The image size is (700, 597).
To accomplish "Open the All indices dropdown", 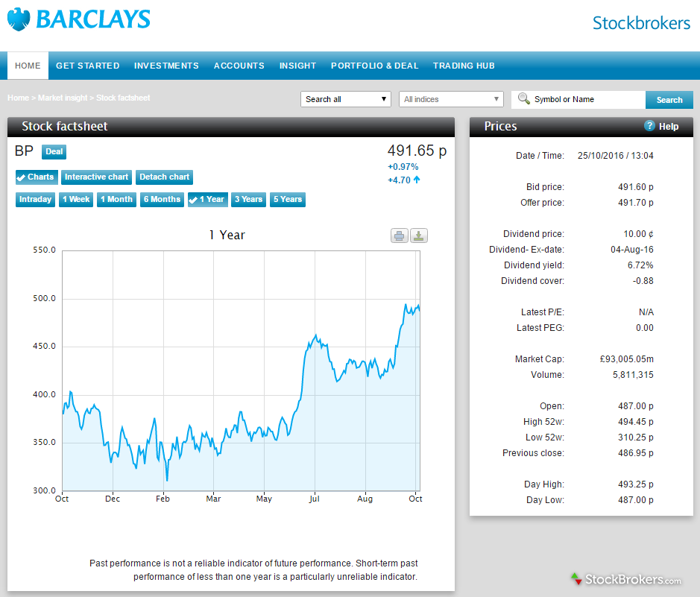I will [451, 99].
